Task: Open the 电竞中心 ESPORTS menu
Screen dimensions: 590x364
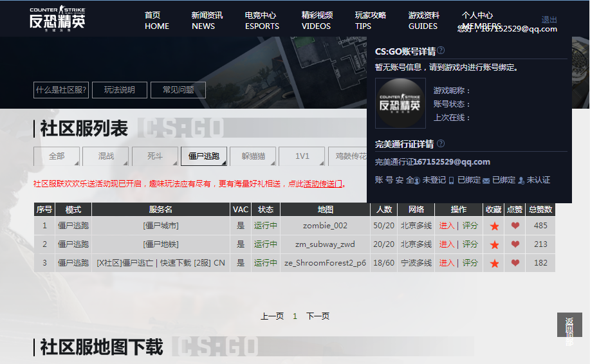Action: tap(261, 21)
